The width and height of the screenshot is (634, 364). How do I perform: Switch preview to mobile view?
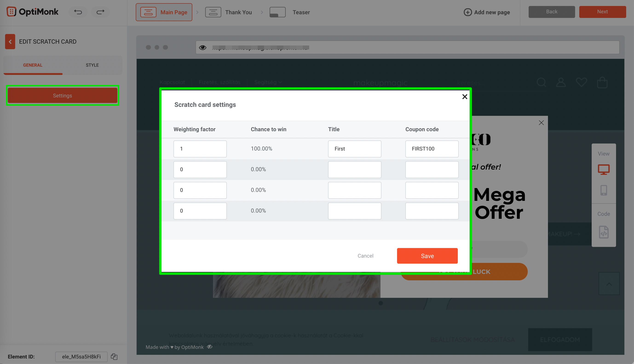[x=603, y=190]
